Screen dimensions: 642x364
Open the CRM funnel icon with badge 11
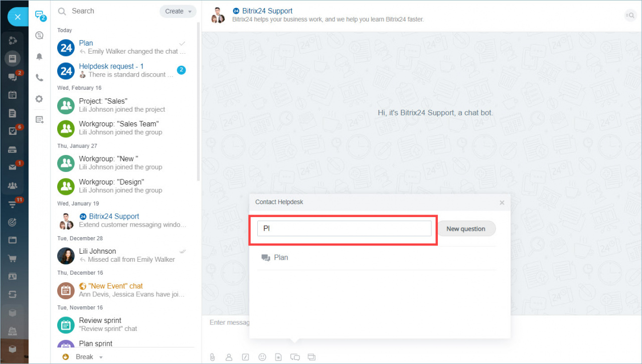[13, 204]
